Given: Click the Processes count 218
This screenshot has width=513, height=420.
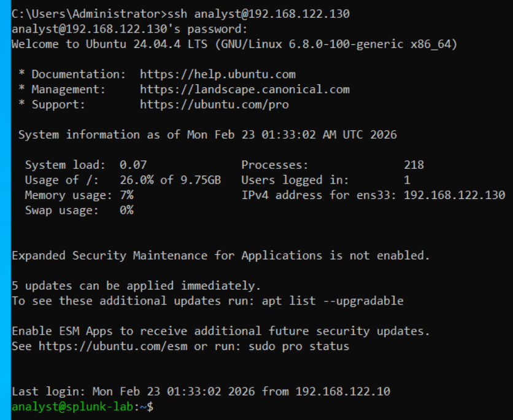Looking at the screenshot, I should tap(414, 165).
